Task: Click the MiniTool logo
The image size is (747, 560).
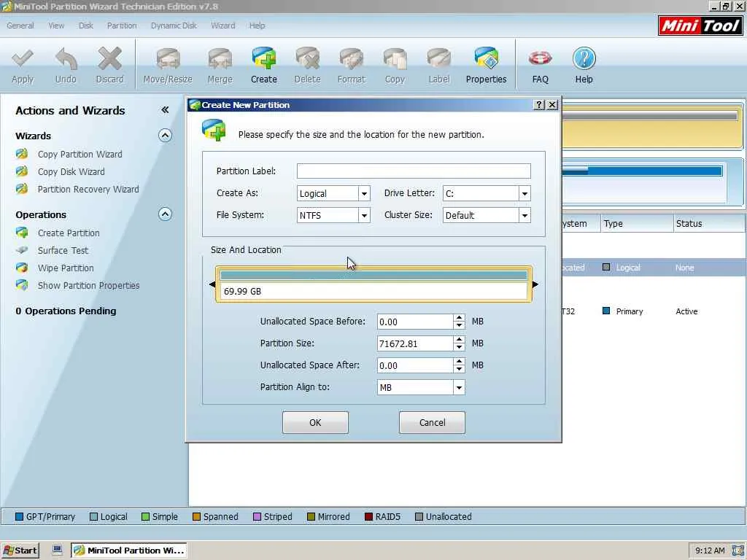Action: 700,26
